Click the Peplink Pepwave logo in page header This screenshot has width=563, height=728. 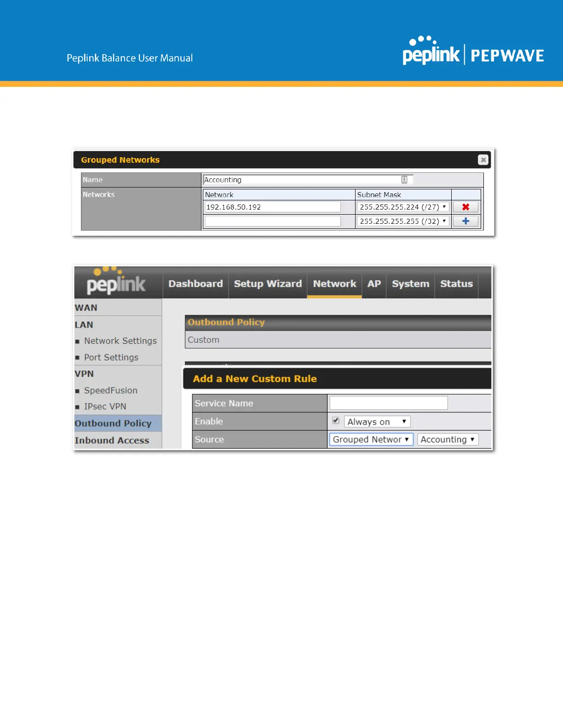coord(473,51)
